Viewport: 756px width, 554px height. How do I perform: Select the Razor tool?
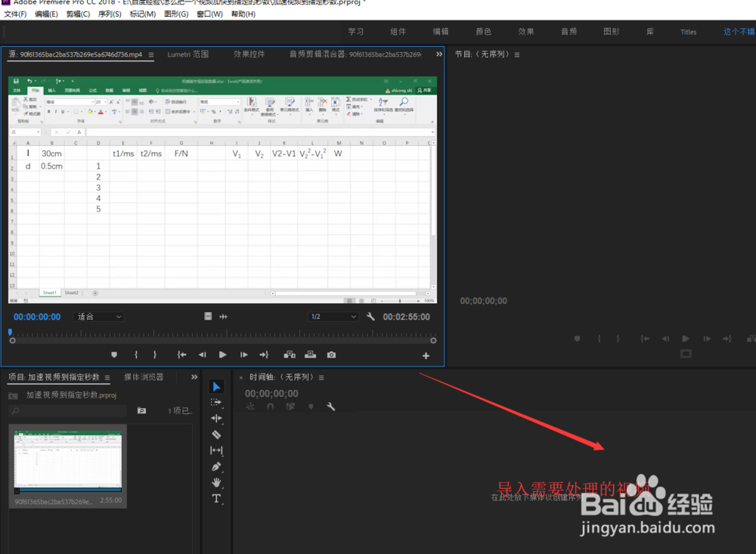coord(216,435)
